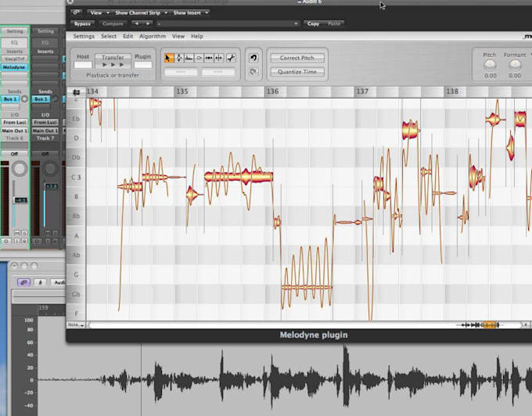Click the undo arrow icon
The width and height of the screenshot is (532, 416).
tap(253, 58)
